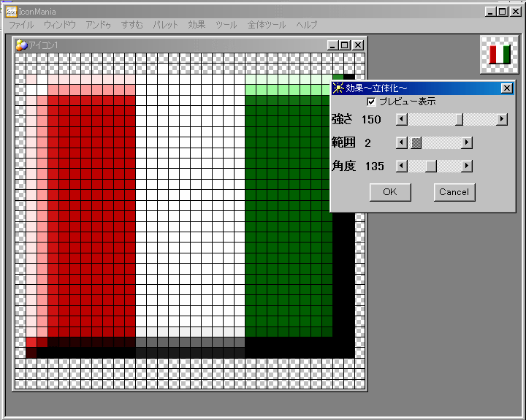The width and height of the screenshot is (526, 420).
Task: Open the 効果 menu
Action: (197, 25)
